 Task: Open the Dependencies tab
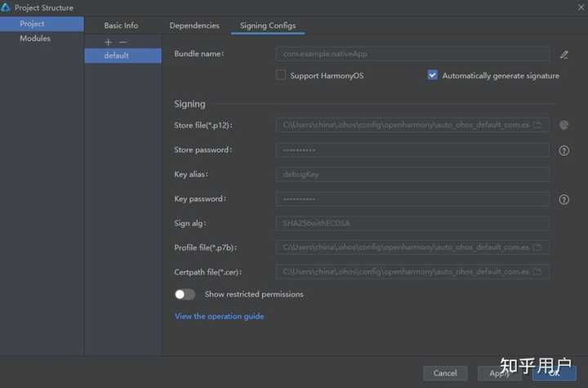click(194, 25)
